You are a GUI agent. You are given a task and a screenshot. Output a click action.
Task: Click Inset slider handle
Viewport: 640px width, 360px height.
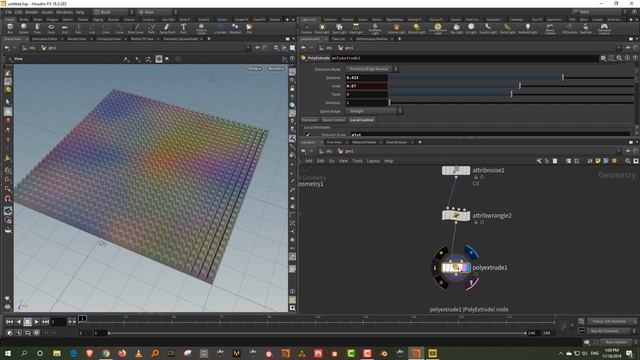(x=520, y=86)
